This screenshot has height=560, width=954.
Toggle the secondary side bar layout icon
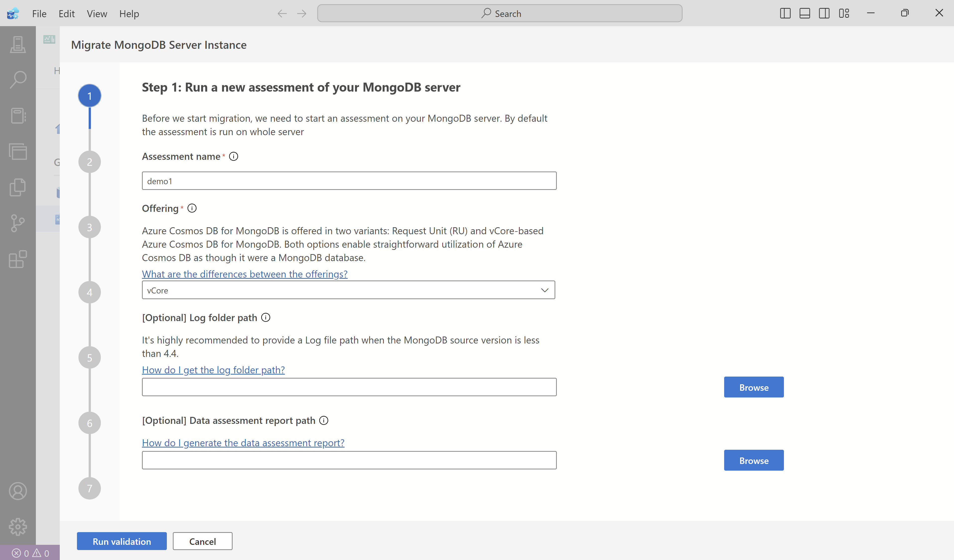point(824,14)
